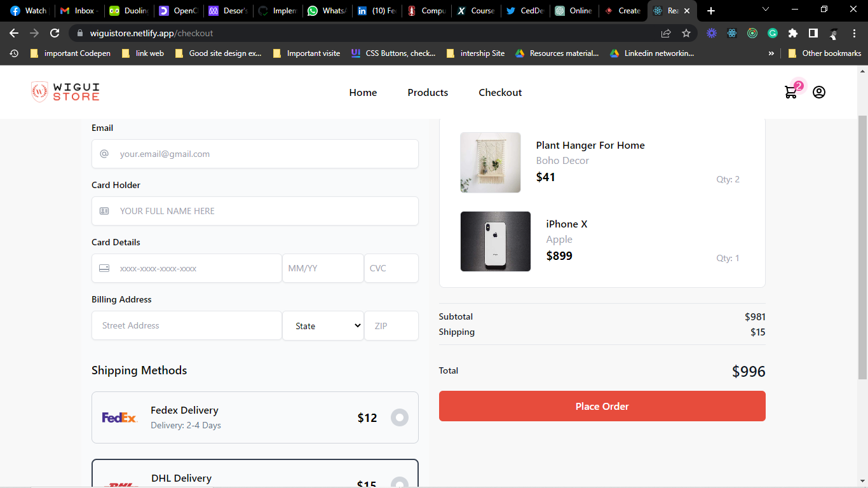The height and width of the screenshot is (488, 868).
Task: Click the iPhone X product thumbnail
Action: pos(496,241)
